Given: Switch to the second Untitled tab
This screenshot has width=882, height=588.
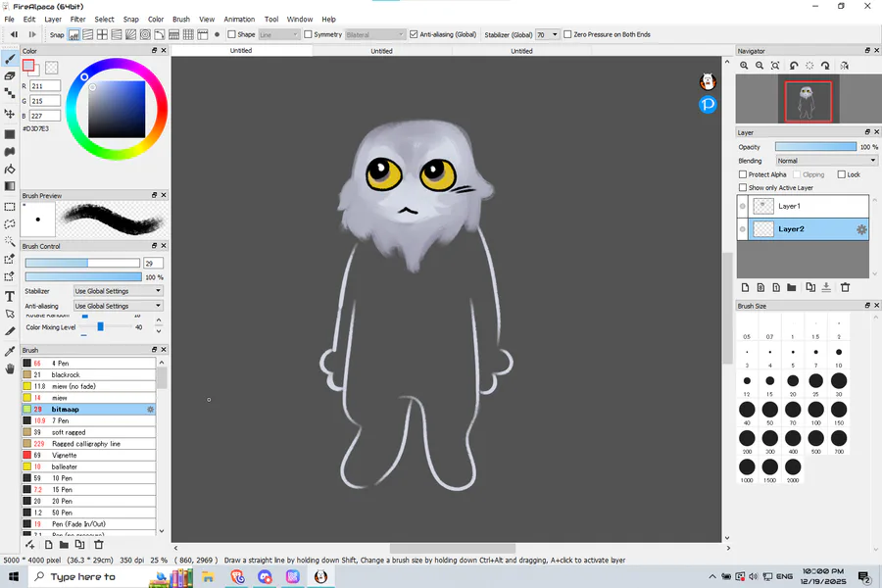Looking at the screenshot, I should coord(381,51).
